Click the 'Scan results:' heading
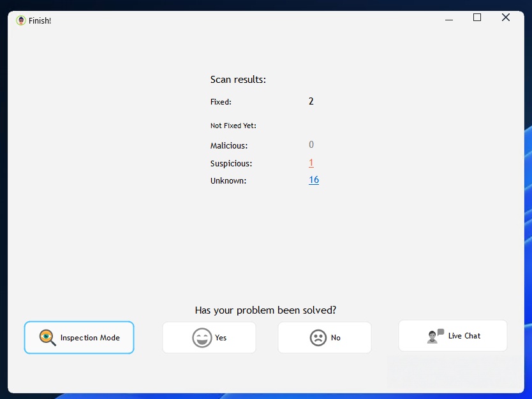Viewport: 532px width, 399px height. pos(238,79)
